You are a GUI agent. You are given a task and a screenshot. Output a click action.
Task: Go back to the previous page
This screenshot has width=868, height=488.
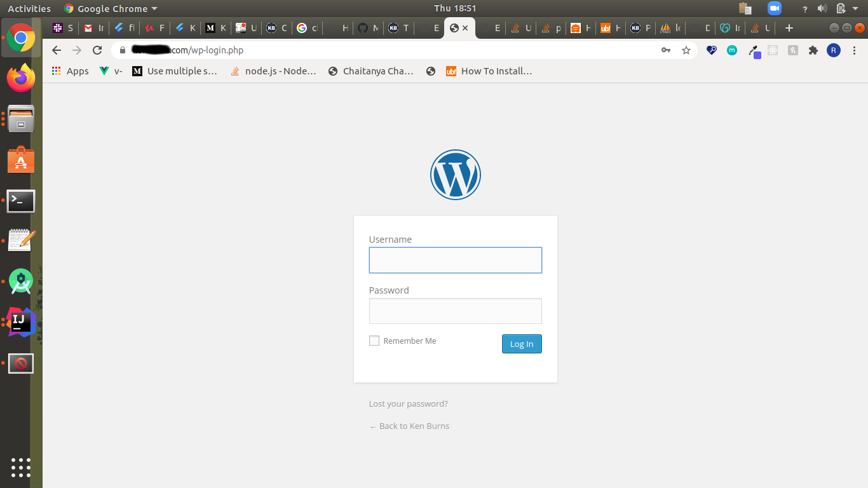pos(57,50)
